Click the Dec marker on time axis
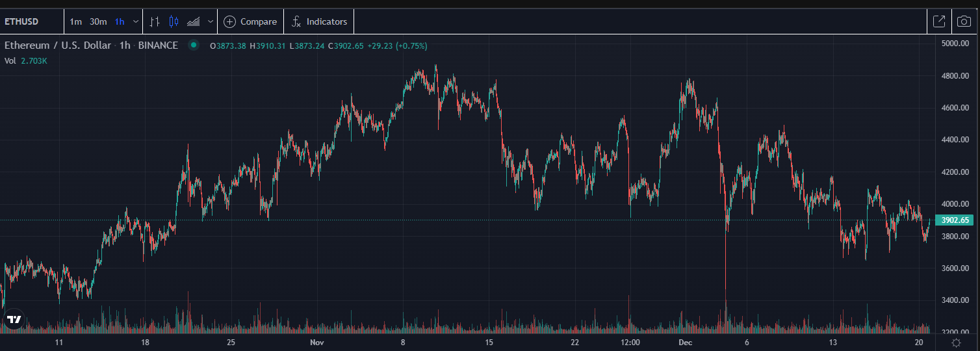 (x=686, y=342)
